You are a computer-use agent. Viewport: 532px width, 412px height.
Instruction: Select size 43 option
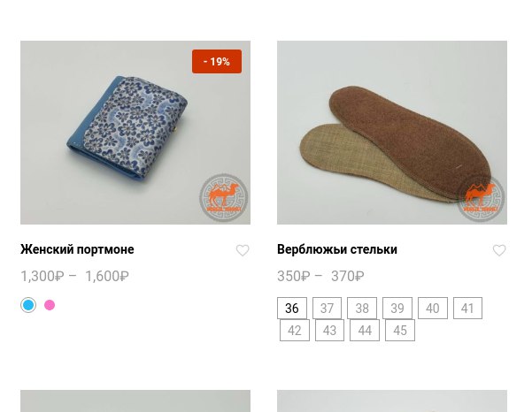click(x=329, y=330)
